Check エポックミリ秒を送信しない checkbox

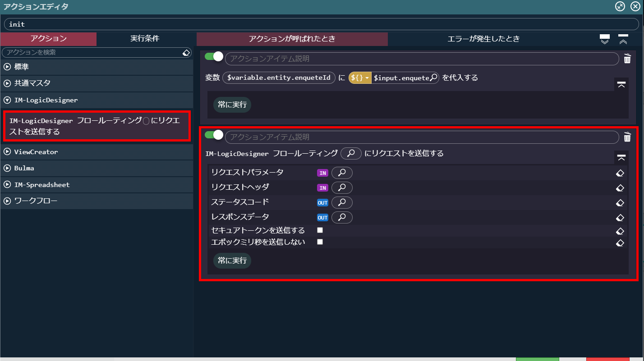tap(320, 242)
